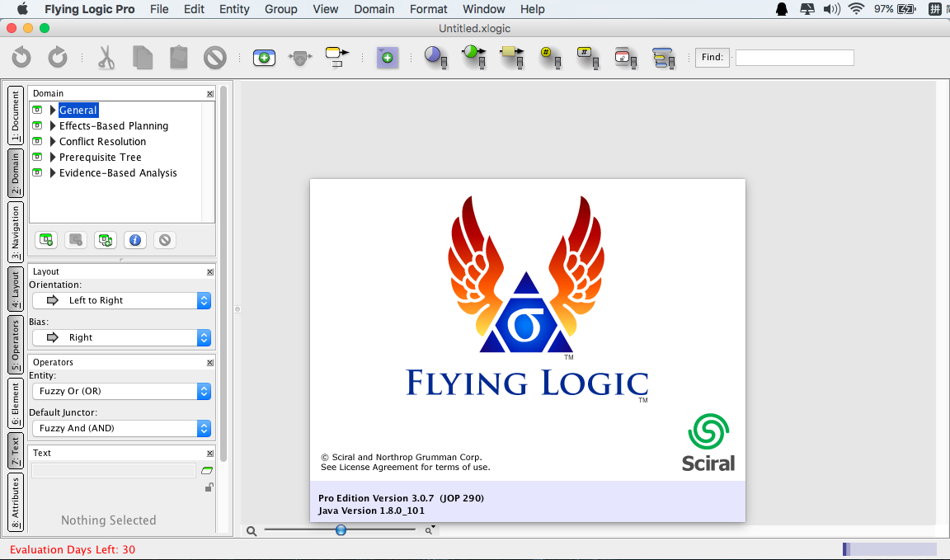
Task: Open the blue info icon for the class
Action: point(135,240)
